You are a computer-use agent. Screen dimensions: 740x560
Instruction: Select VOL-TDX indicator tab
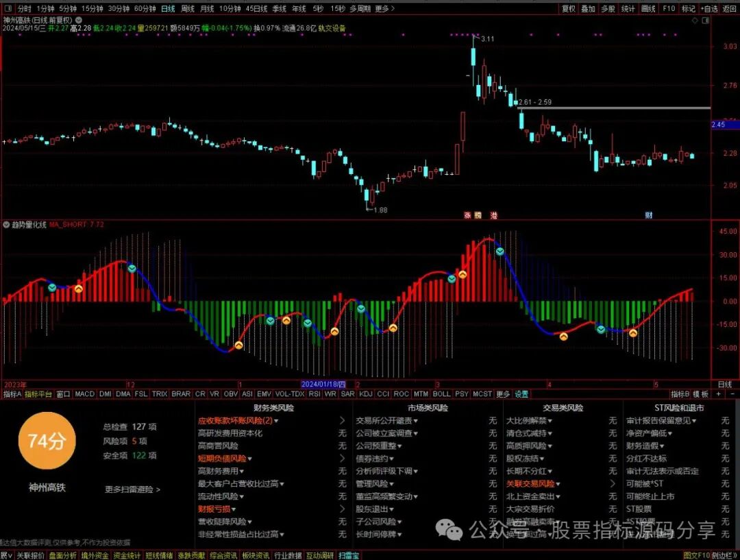290,394
